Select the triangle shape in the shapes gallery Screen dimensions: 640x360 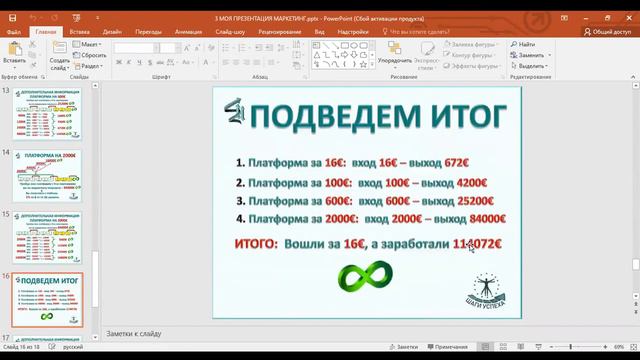(317, 55)
